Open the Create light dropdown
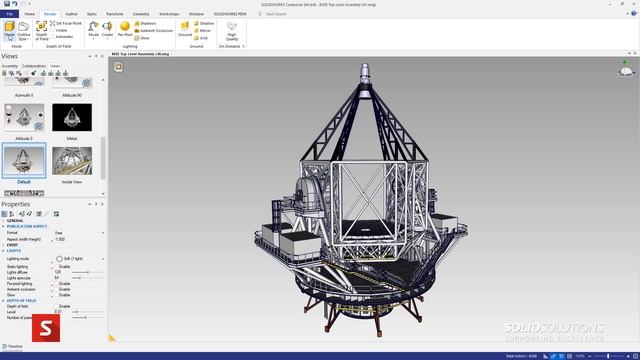Screen dimensions: 640x360 pos(107,30)
